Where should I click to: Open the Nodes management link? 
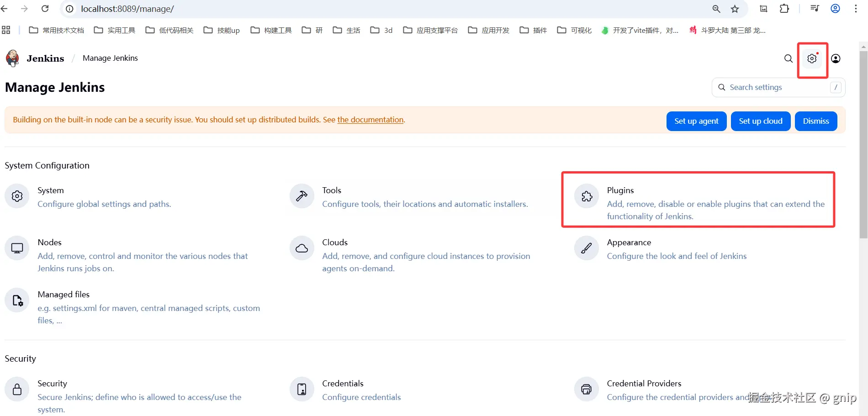pos(49,242)
